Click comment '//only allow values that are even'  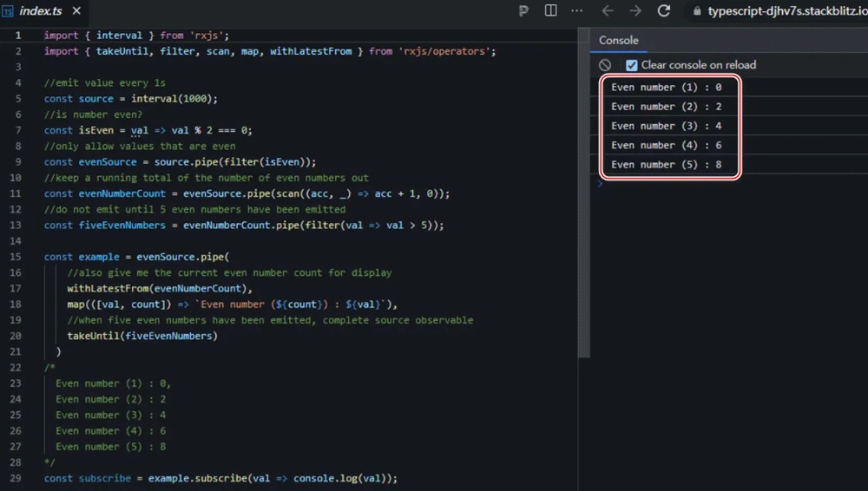click(x=140, y=146)
